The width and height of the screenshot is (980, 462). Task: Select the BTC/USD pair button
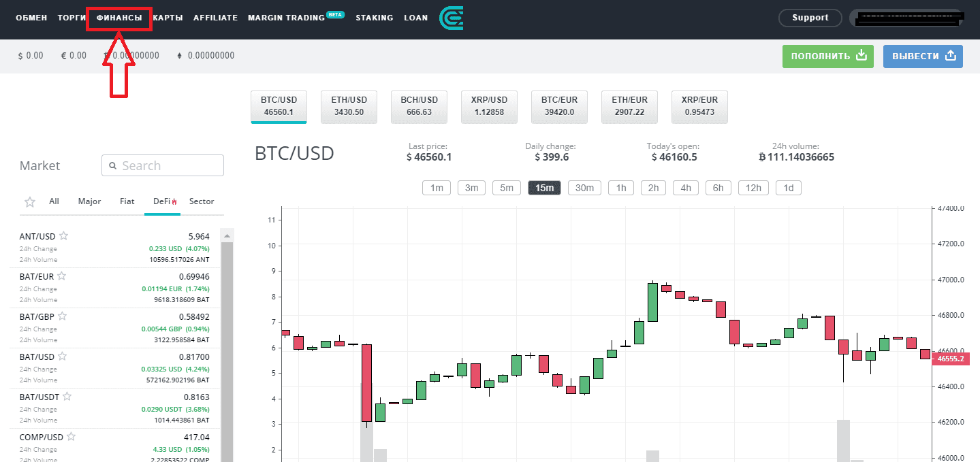tap(279, 106)
